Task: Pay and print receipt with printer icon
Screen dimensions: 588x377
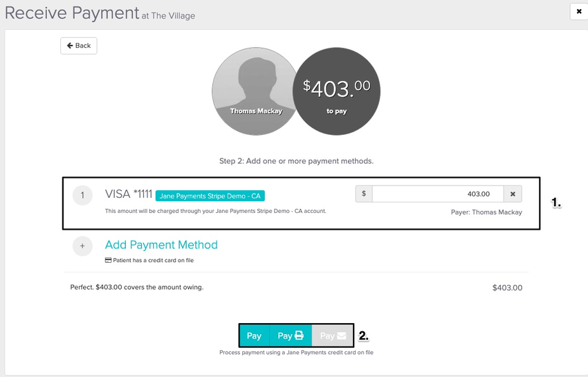Action: click(291, 335)
